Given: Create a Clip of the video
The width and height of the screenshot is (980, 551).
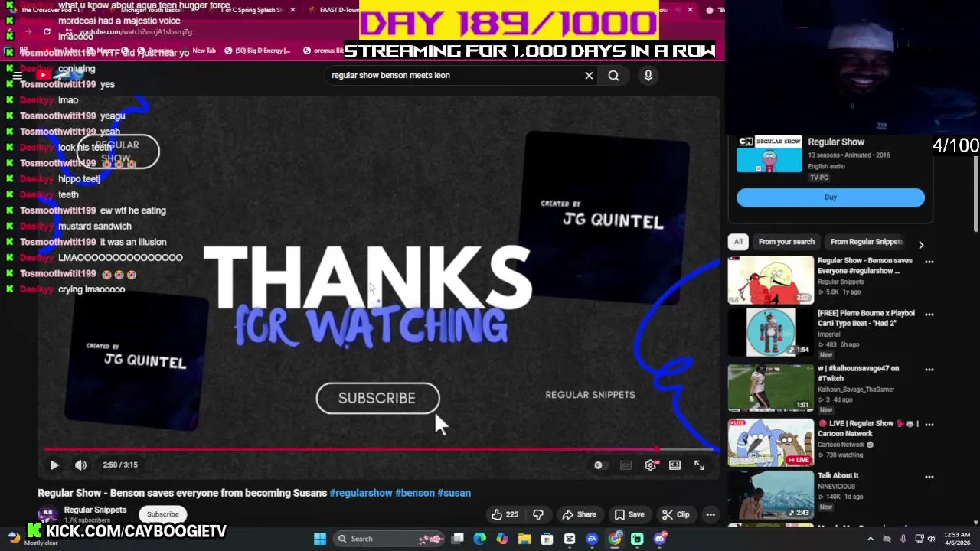Looking at the screenshot, I should click(676, 514).
